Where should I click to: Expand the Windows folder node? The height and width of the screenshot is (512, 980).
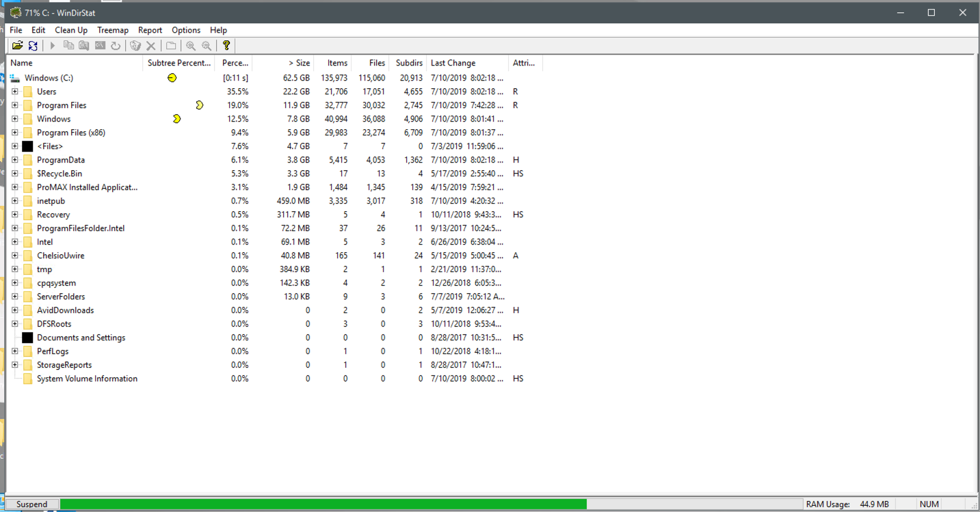pos(15,119)
